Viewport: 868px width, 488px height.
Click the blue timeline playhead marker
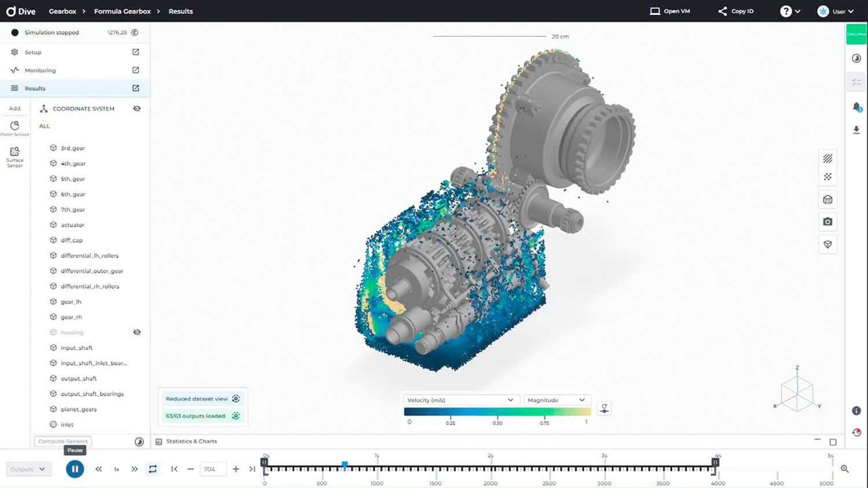[345, 465]
